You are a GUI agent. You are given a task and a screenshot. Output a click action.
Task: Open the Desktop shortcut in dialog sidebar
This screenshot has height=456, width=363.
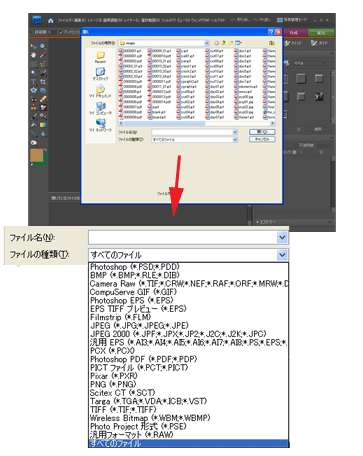pyautogui.click(x=100, y=74)
